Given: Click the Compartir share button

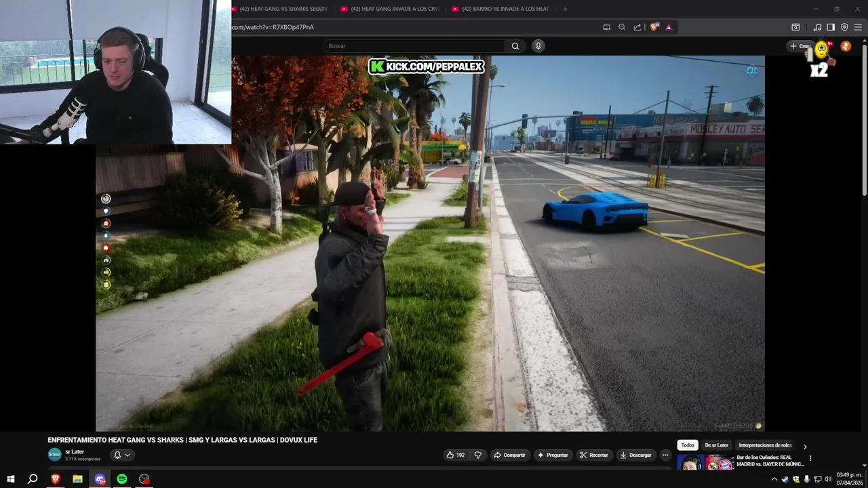Looking at the screenshot, I should pyautogui.click(x=509, y=455).
